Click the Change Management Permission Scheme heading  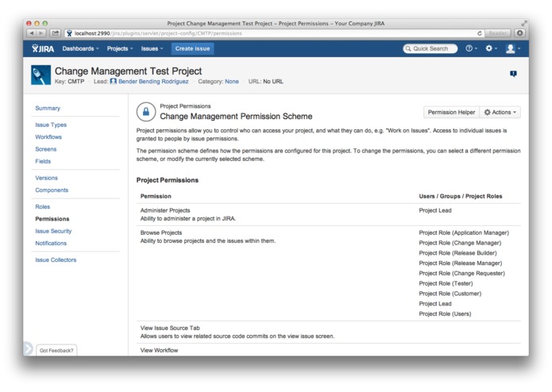236,117
